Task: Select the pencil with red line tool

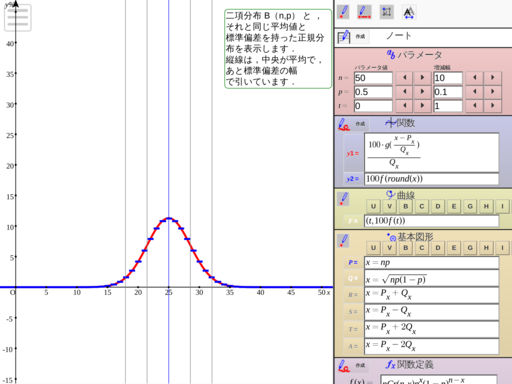Action: 364,12
